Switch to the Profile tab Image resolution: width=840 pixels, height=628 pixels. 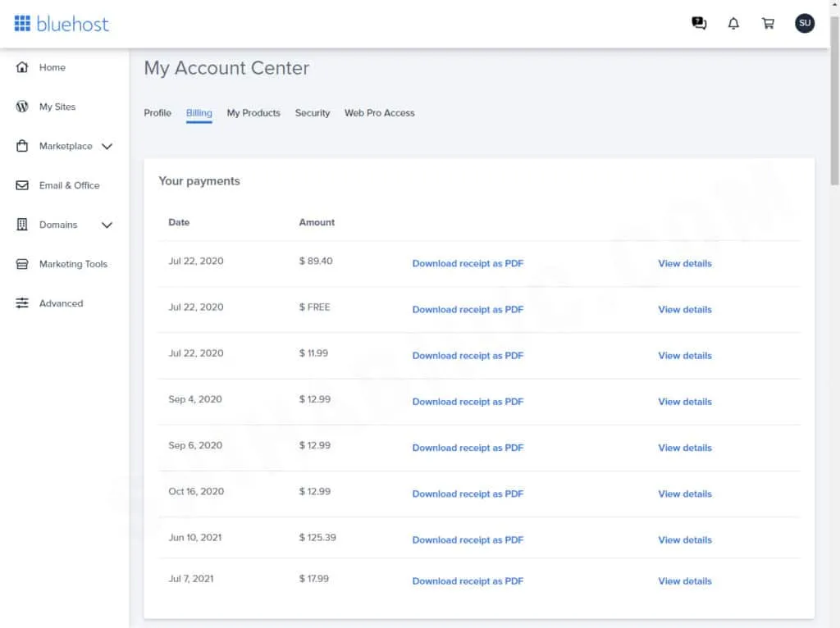tap(157, 113)
